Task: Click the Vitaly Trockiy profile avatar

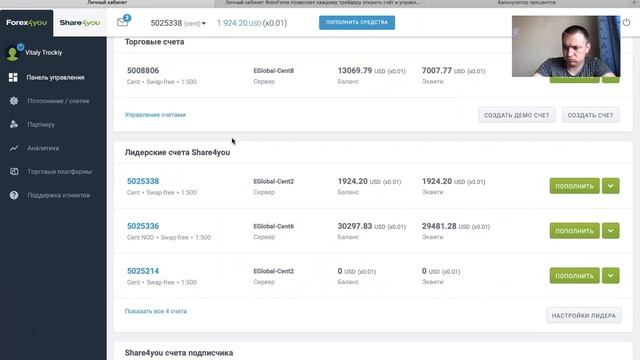Action: (x=13, y=53)
